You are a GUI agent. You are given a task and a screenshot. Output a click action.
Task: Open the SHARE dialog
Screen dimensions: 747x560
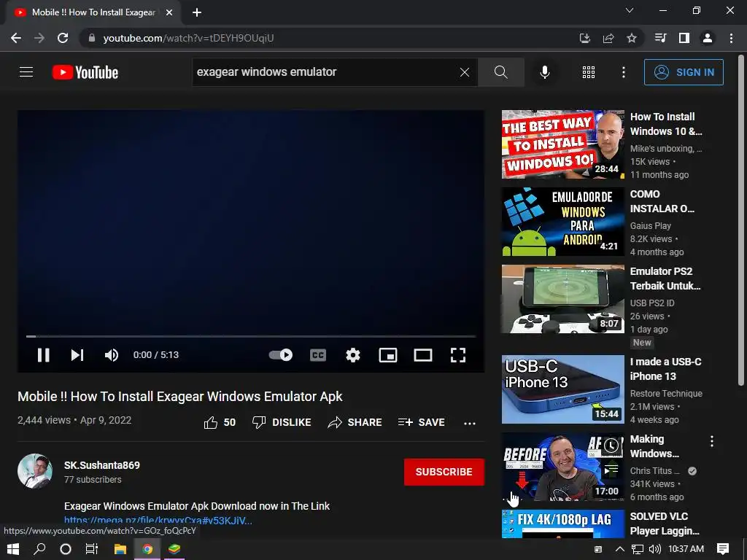coord(355,422)
